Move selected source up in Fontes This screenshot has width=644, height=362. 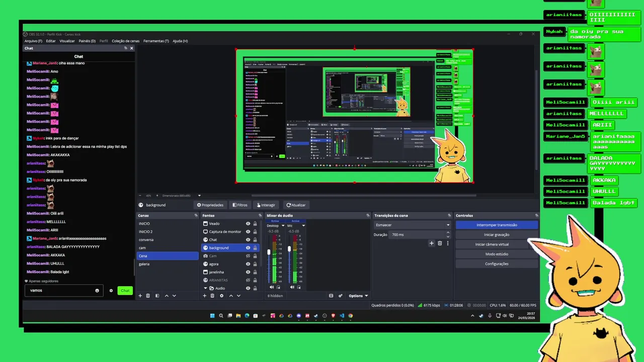click(x=231, y=296)
